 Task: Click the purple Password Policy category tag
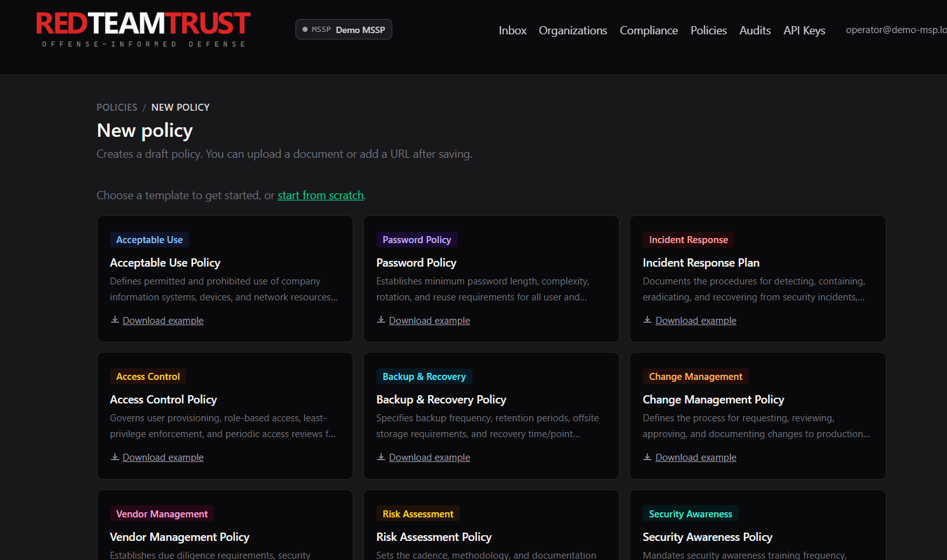tap(417, 240)
